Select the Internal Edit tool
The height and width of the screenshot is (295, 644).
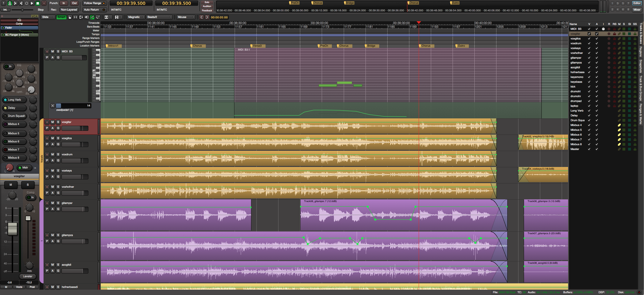[x=98, y=17]
